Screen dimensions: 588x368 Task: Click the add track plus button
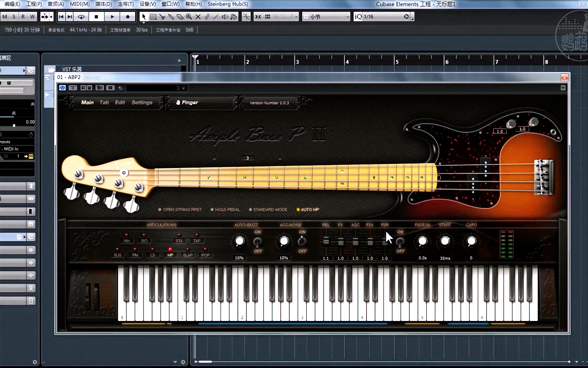point(179,60)
